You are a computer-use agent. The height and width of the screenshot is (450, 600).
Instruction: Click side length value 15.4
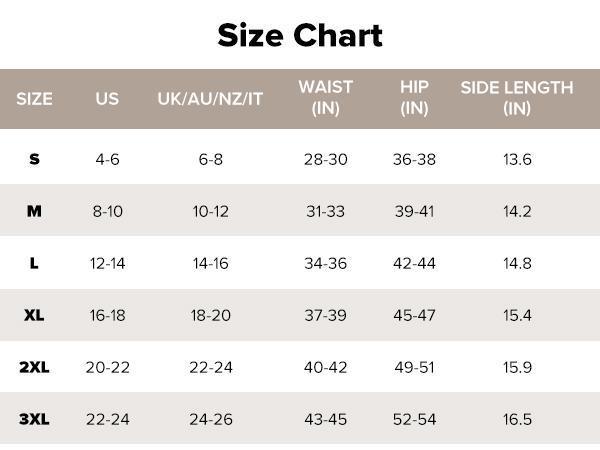point(517,315)
